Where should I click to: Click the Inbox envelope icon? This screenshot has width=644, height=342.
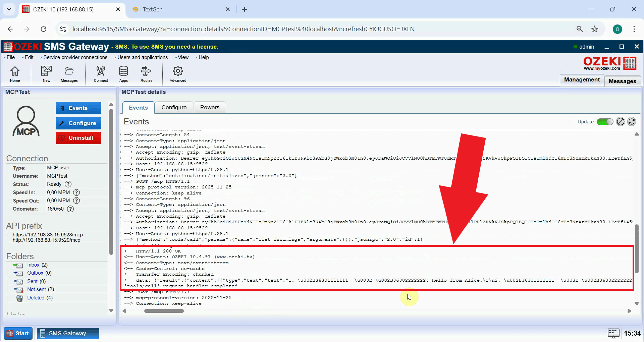coord(18,265)
